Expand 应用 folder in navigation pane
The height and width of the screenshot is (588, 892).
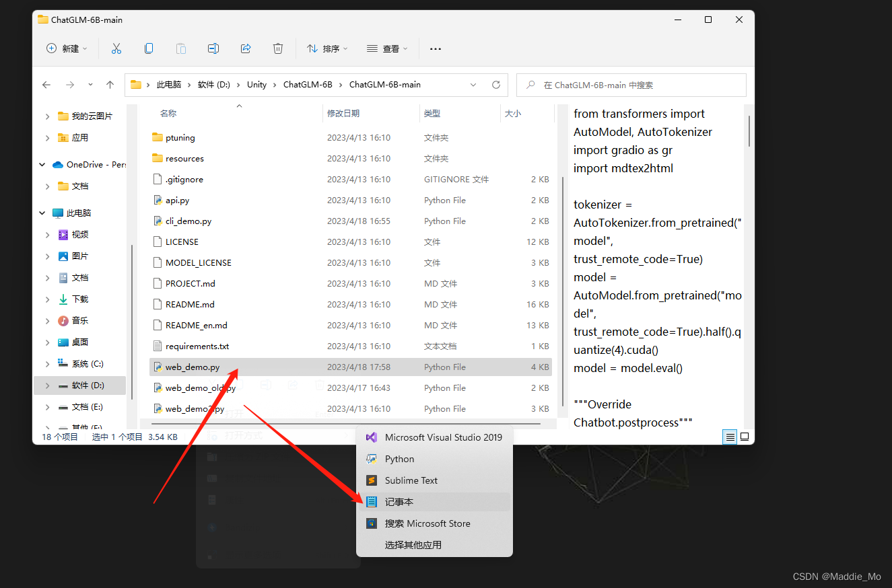tap(47, 138)
